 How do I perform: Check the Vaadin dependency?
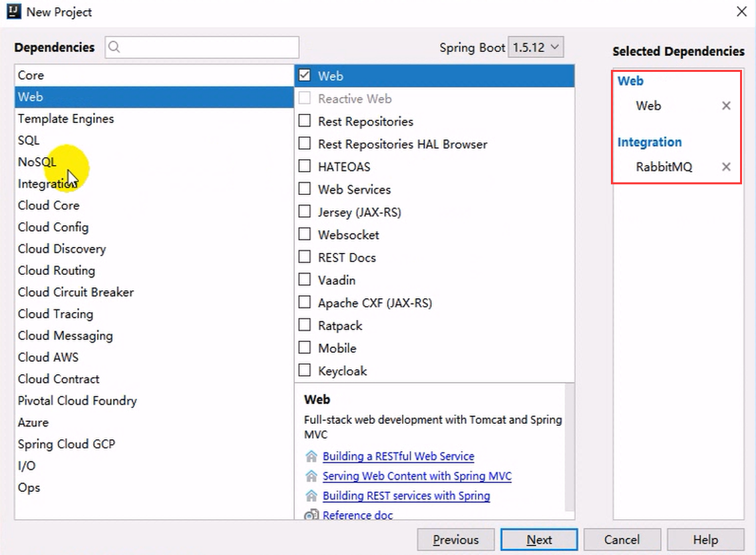tap(305, 279)
